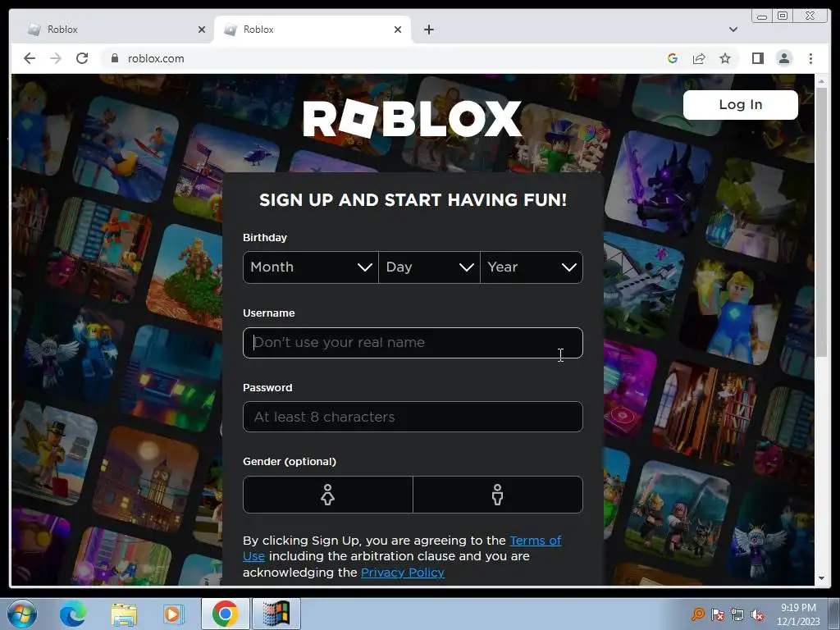Open the Chrome three-dot menu
The image size is (840, 630).
[x=810, y=58]
